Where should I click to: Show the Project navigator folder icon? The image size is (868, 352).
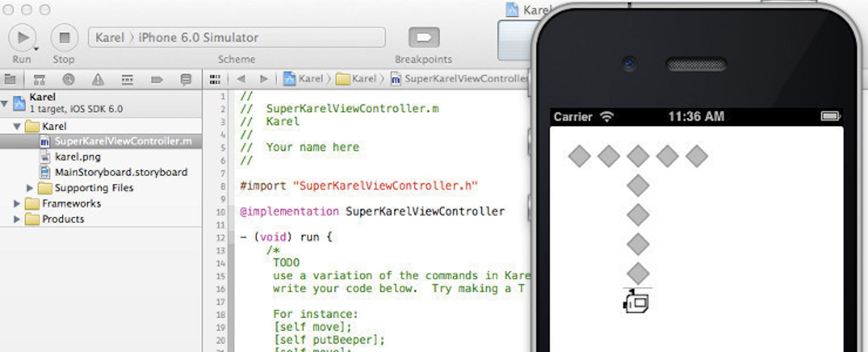[x=10, y=79]
